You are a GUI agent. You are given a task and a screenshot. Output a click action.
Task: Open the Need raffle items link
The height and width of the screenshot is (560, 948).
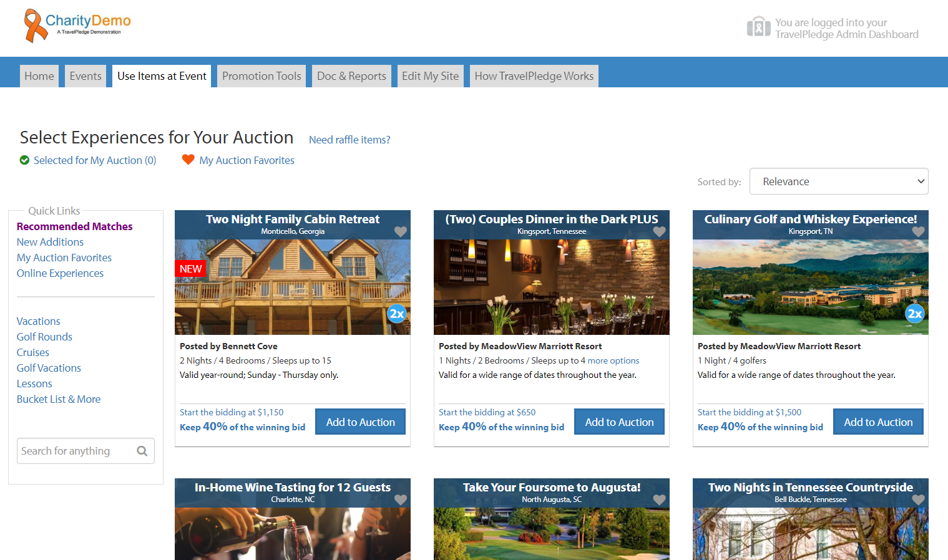[x=349, y=140]
